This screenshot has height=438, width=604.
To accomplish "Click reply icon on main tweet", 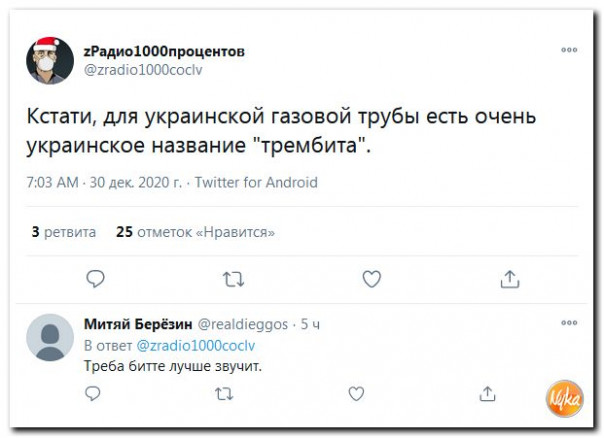I will click(x=95, y=279).
